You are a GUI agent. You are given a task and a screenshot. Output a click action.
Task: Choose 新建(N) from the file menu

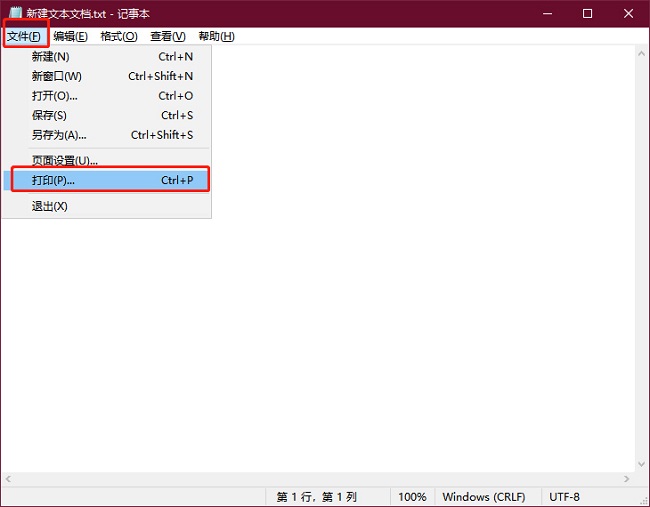(107, 56)
